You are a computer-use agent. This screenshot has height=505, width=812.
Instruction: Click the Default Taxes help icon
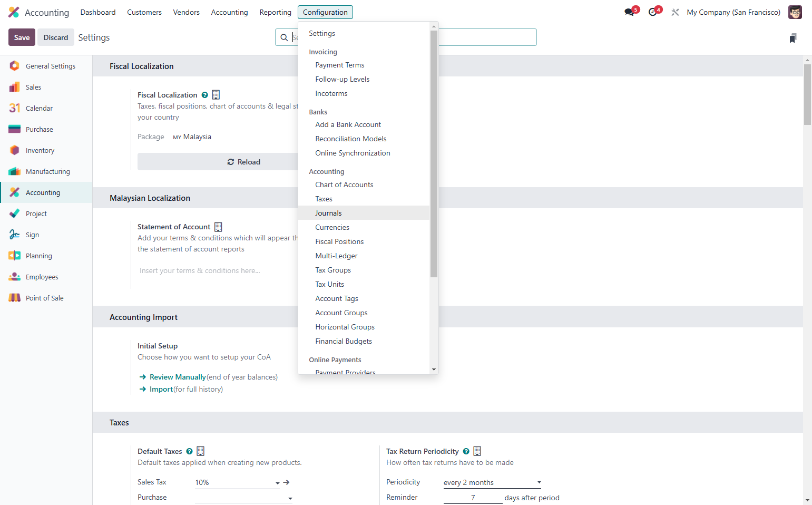pyautogui.click(x=190, y=451)
